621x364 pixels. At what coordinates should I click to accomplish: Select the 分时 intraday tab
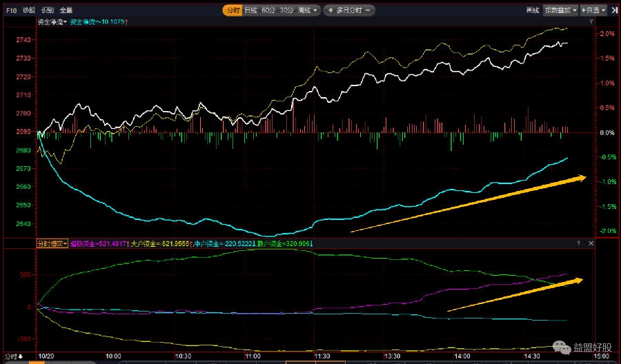(x=232, y=10)
